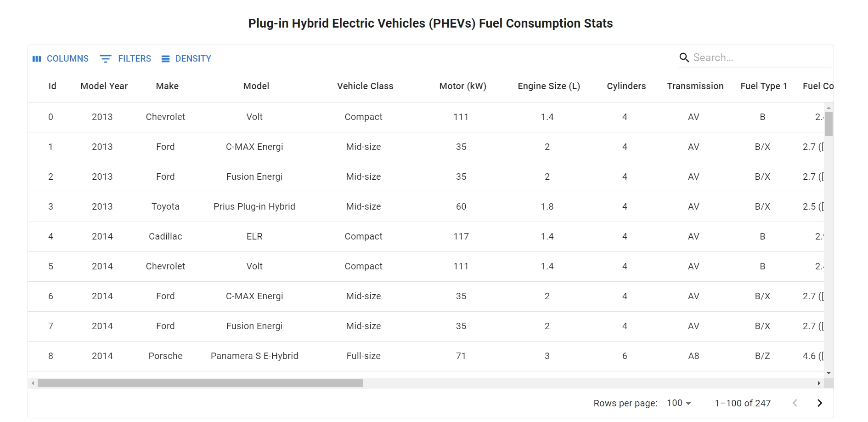Image resolution: width=868 pixels, height=422 pixels.
Task: Click the vertical scrollbar thumb
Action: [x=829, y=124]
